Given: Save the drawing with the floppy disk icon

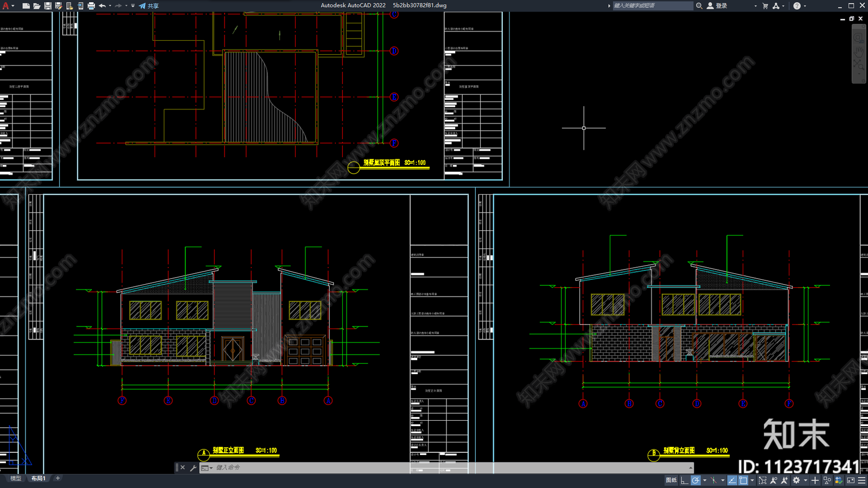Looking at the screenshot, I should point(48,5).
